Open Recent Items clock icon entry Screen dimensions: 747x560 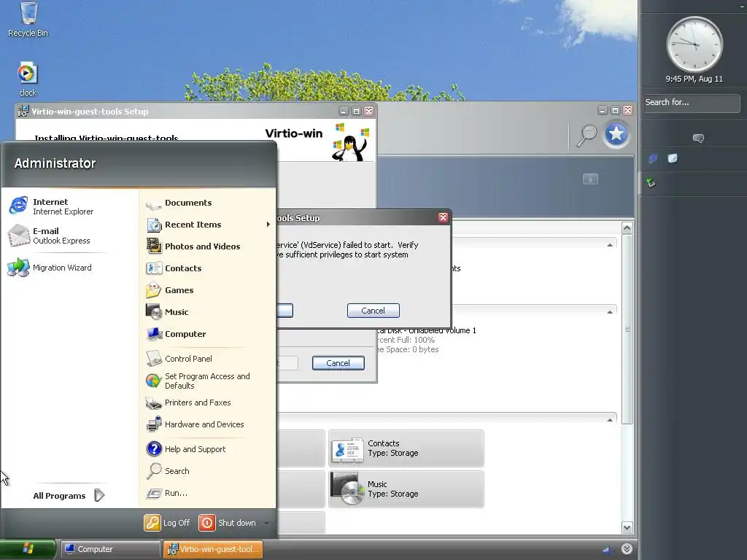tap(154, 225)
